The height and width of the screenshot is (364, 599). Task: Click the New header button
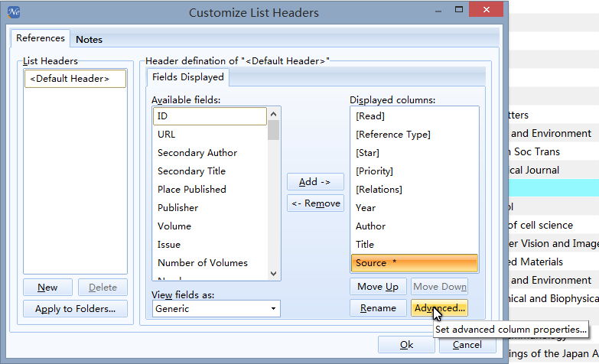click(47, 288)
